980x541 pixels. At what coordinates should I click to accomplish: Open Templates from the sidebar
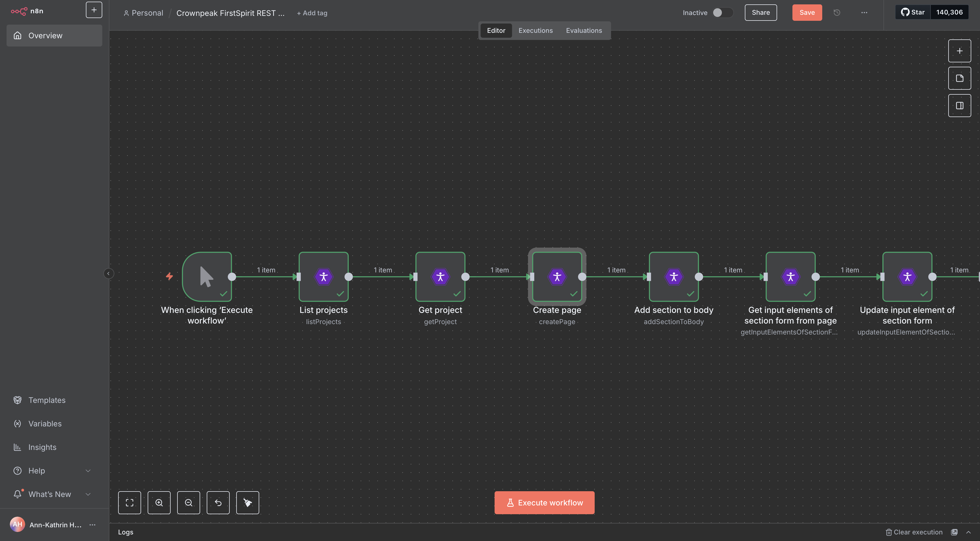(54, 400)
